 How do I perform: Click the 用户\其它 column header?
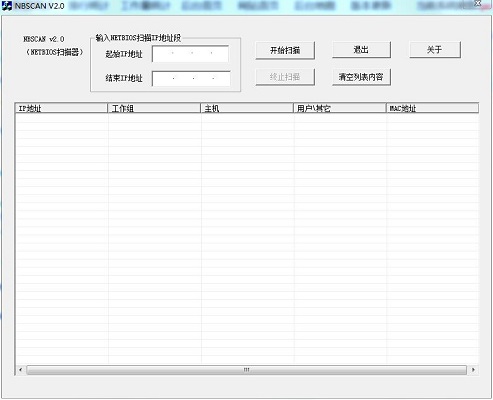[340, 108]
